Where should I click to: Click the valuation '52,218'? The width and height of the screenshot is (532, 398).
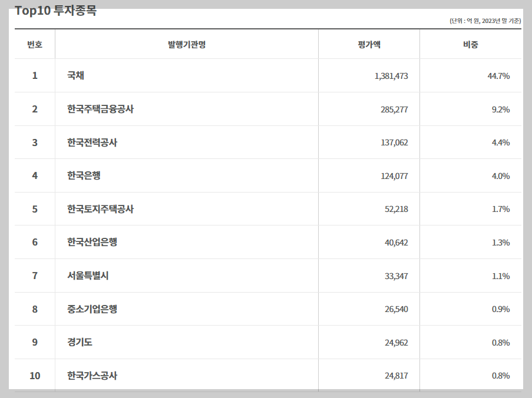tap(396, 209)
